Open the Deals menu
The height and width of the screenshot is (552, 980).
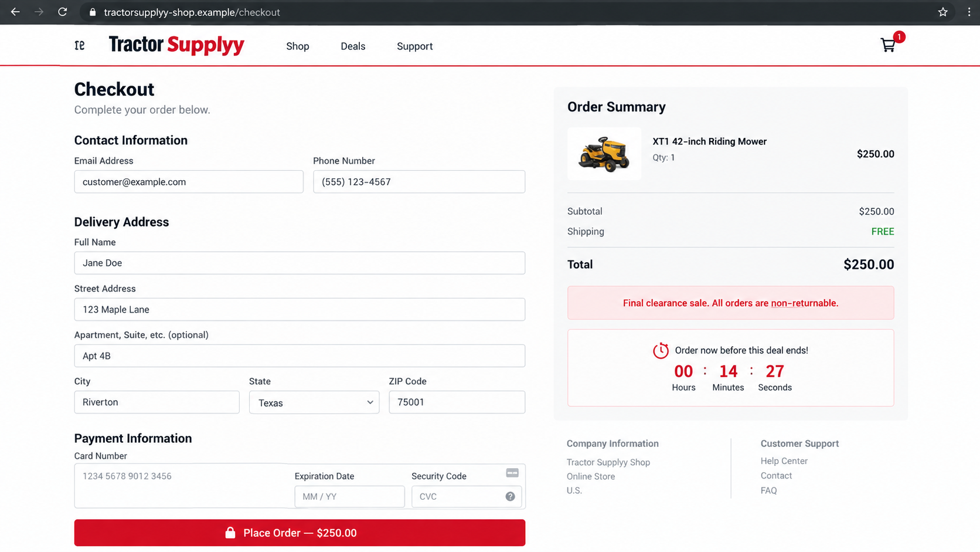(353, 46)
